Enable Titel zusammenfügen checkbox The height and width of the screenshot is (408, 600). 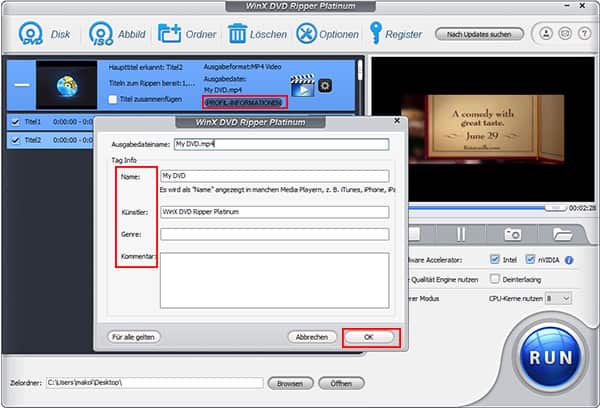[x=112, y=100]
